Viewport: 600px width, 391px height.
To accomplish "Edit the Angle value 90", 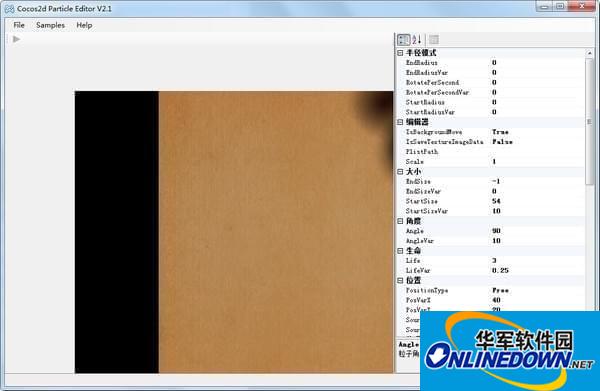I will 496,231.
